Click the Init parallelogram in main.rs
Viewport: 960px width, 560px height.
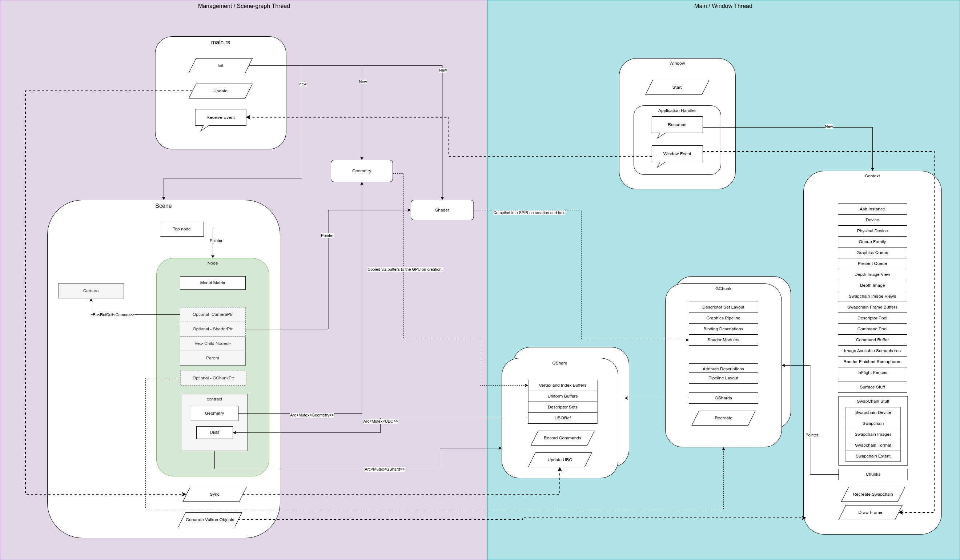tap(220, 65)
